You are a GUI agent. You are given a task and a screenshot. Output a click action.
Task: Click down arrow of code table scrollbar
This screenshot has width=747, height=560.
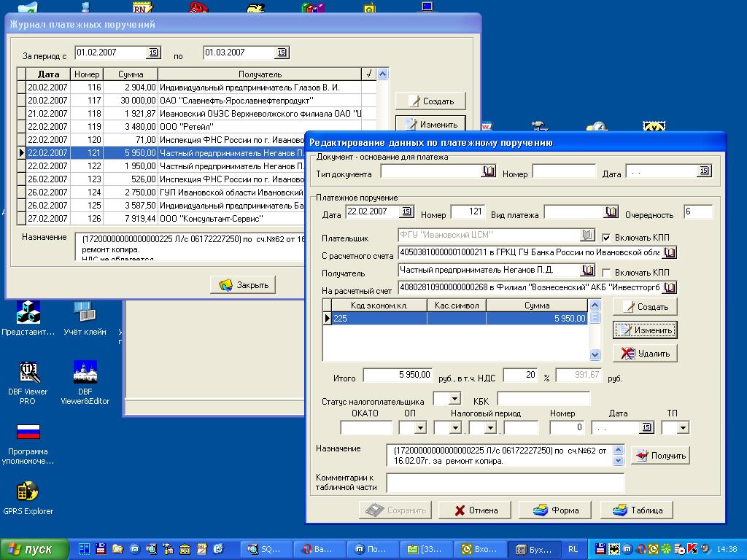pos(595,354)
